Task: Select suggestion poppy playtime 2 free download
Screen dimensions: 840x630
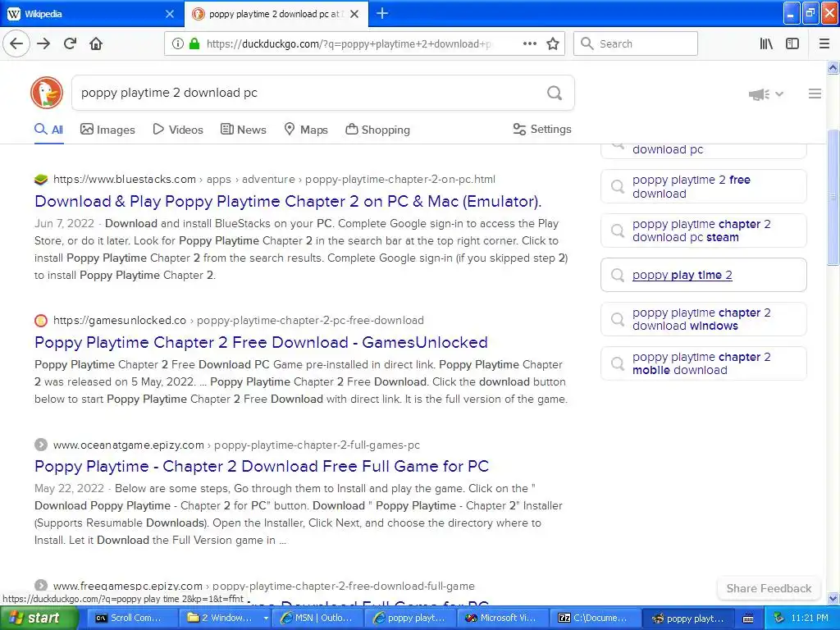Action: click(703, 186)
